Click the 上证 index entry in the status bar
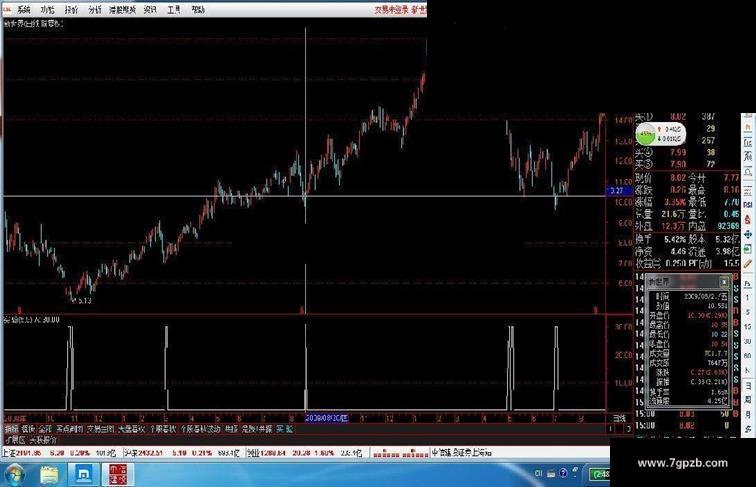 click(x=59, y=453)
